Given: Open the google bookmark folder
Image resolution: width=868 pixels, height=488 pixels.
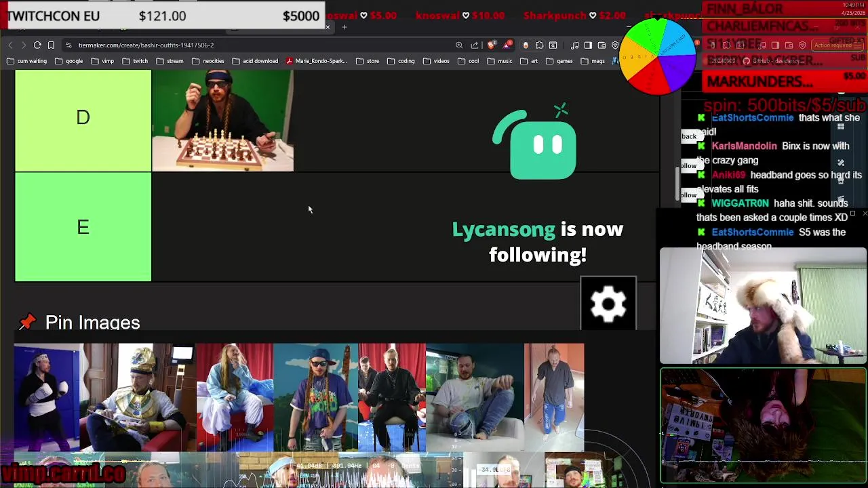Looking at the screenshot, I should pyautogui.click(x=69, y=61).
